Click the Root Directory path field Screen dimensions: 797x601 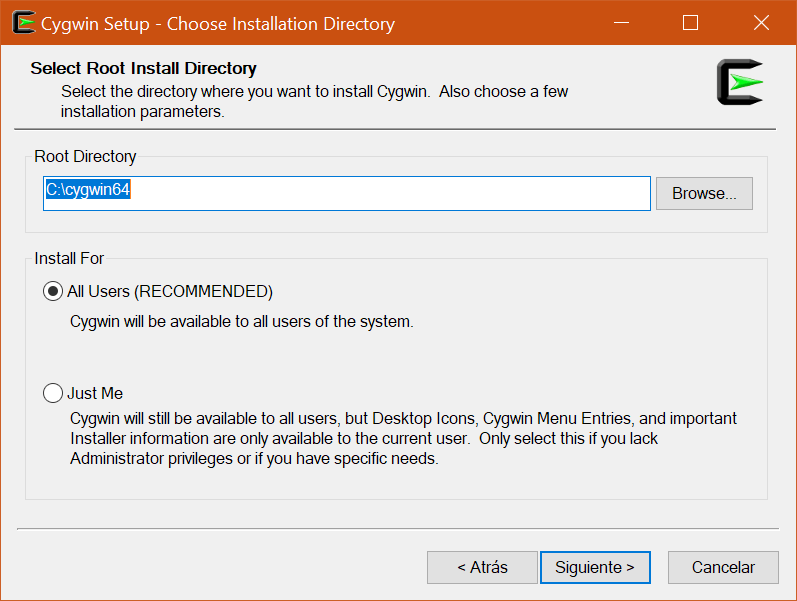pos(347,193)
